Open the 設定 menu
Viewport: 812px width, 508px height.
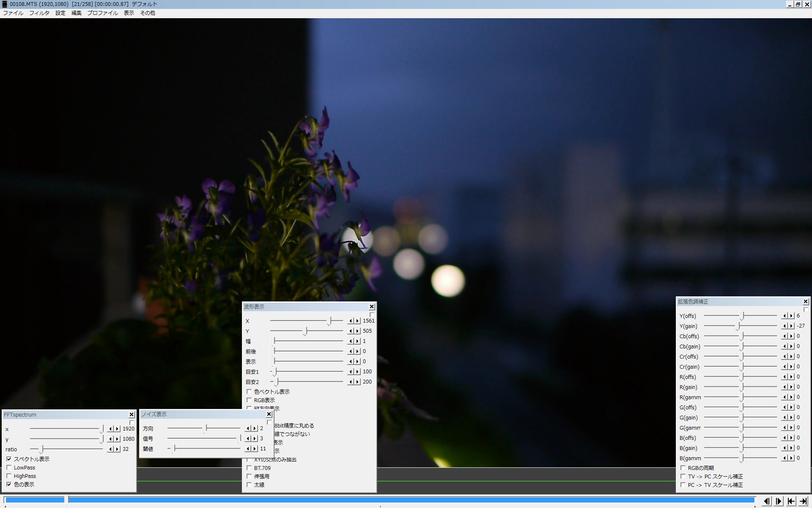[x=60, y=13]
